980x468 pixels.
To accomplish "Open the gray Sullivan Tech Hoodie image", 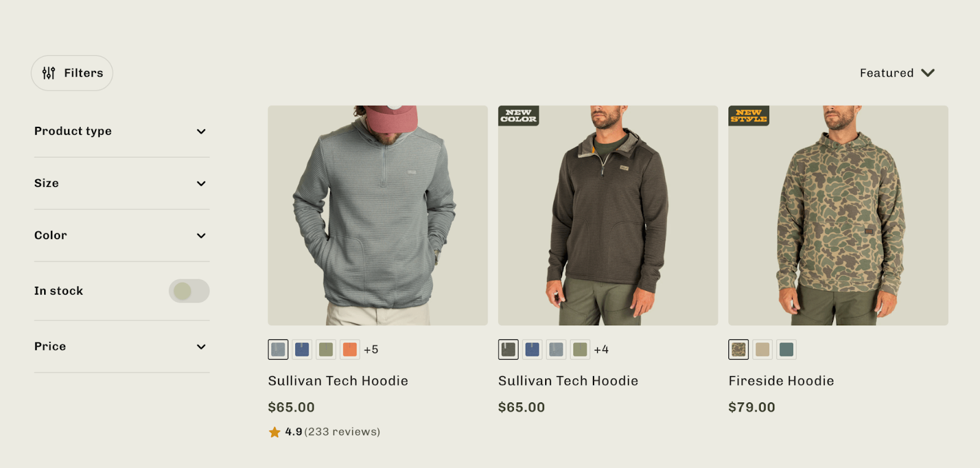I will (378, 215).
